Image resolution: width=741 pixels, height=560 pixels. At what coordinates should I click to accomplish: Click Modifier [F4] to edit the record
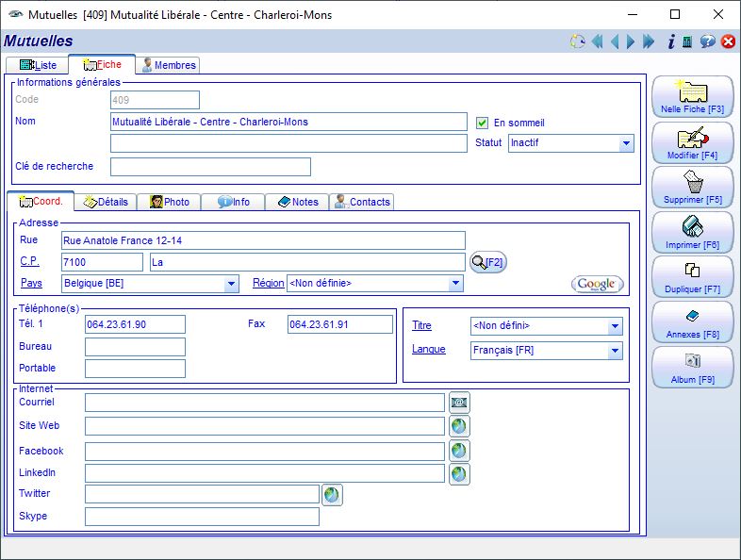(692, 142)
